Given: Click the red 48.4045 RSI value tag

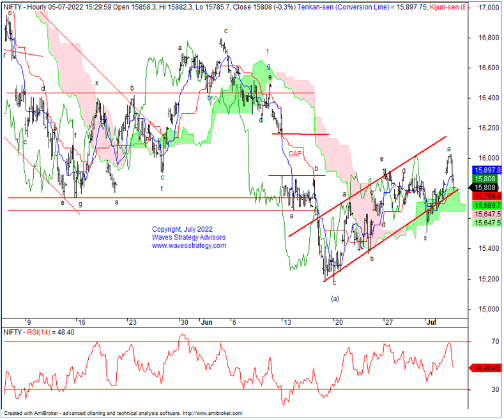Looking at the screenshot, I should coord(485,368).
